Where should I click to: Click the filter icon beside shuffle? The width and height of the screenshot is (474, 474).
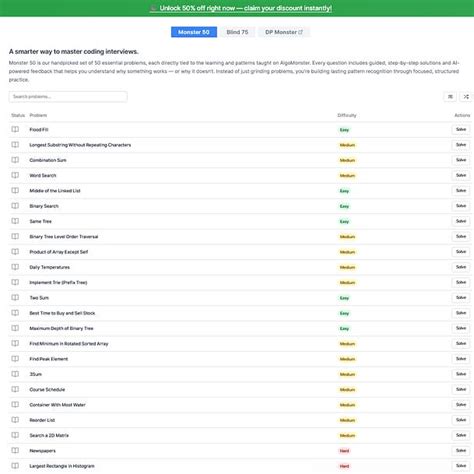coord(450,97)
